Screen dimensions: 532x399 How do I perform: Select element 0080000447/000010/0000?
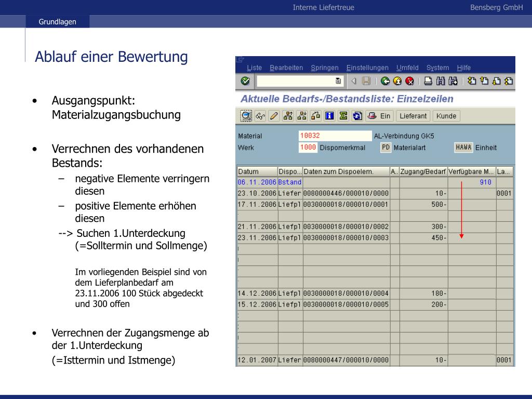pyautogui.click(x=345, y=360)
